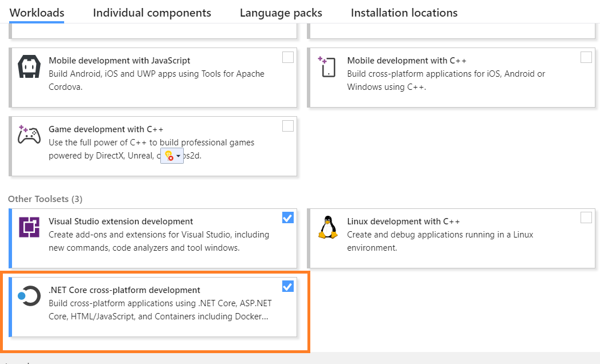This screenshot has width=600, height=364.
Task: Click the mobile device icon for C++
Action: click(x=327, y=66)
